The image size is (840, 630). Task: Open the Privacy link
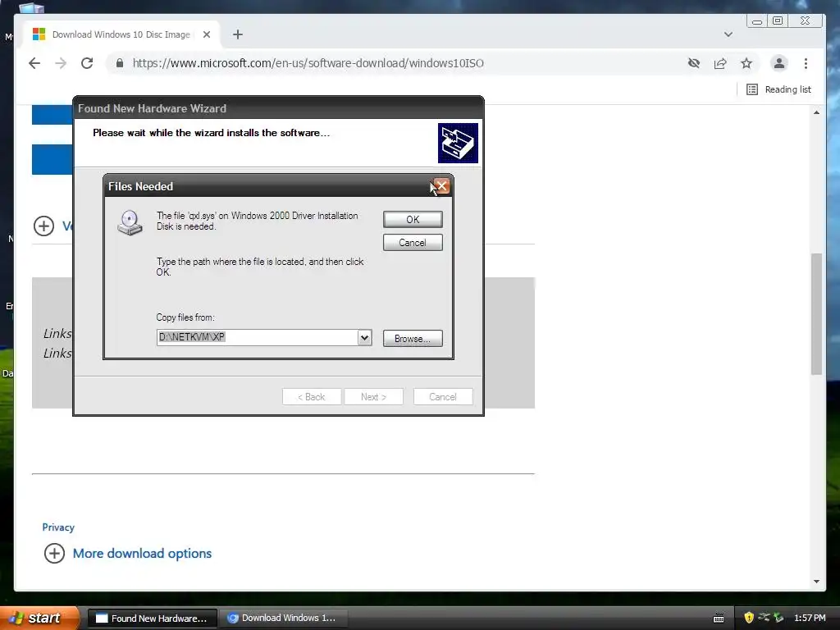58,527
